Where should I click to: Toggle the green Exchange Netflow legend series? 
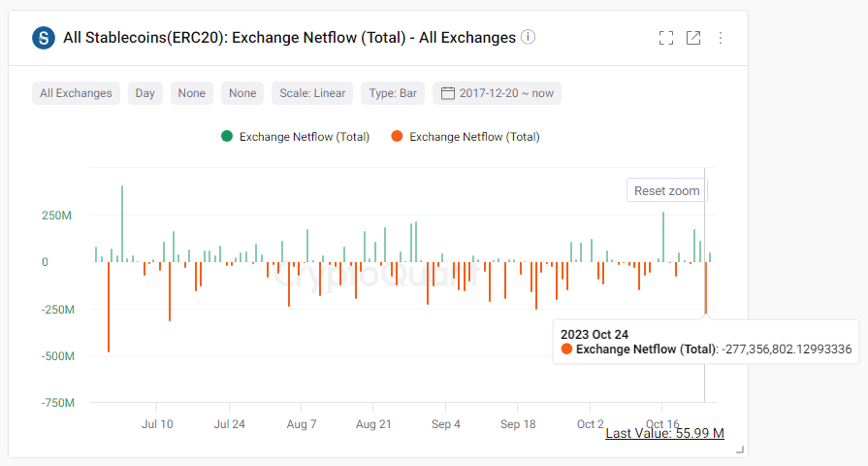coord(295,137)
